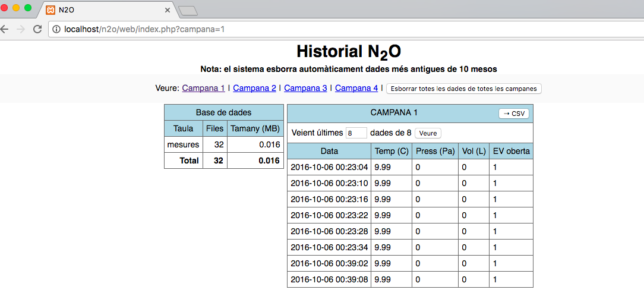This screenshot has width=644, height=299.
Task: Click the Historial N2O heading
Action: coord(349,52)
